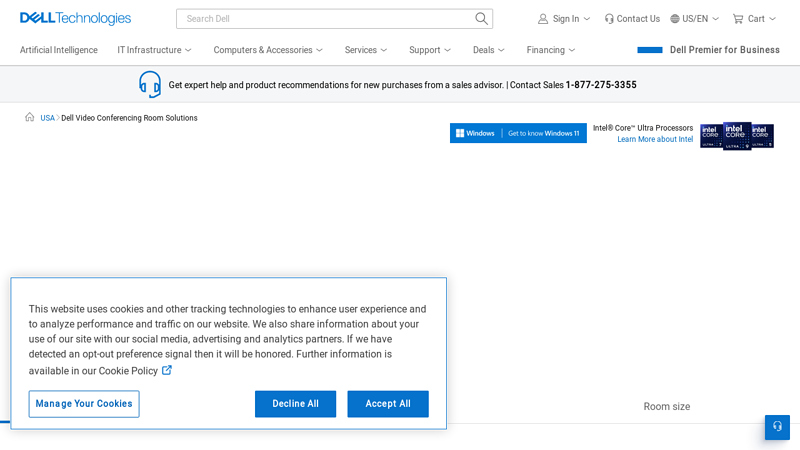Open the US/EN region selector

pyautogui.click(x=694, y=19)
